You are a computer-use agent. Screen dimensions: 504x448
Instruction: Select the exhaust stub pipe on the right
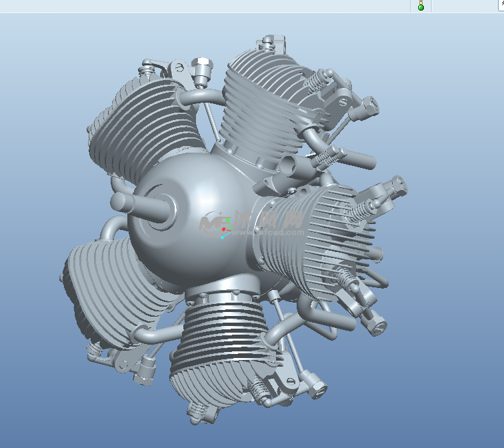[360, 159]
